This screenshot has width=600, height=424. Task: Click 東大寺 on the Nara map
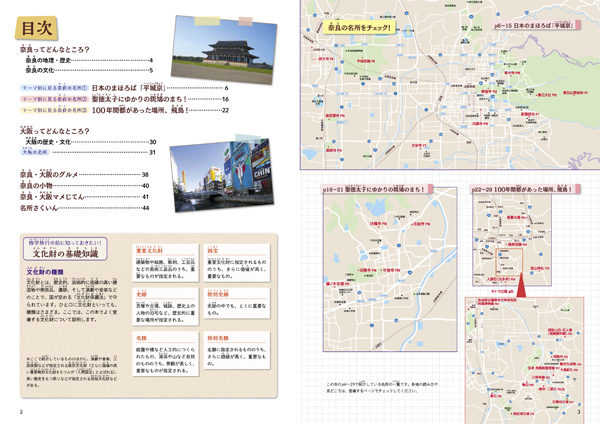pos(512,73)
